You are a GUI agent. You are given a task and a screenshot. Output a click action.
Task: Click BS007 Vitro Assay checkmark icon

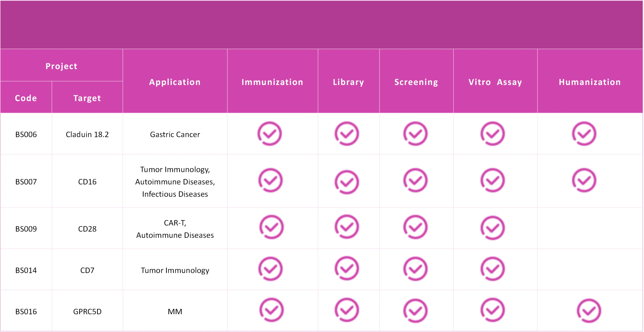492,180
